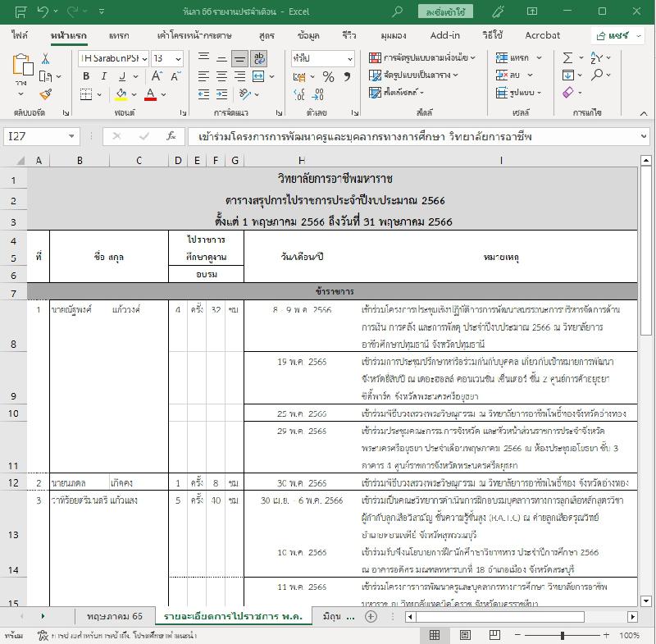Open the number format dropdown
656x644 pixels.
[348, 58]
